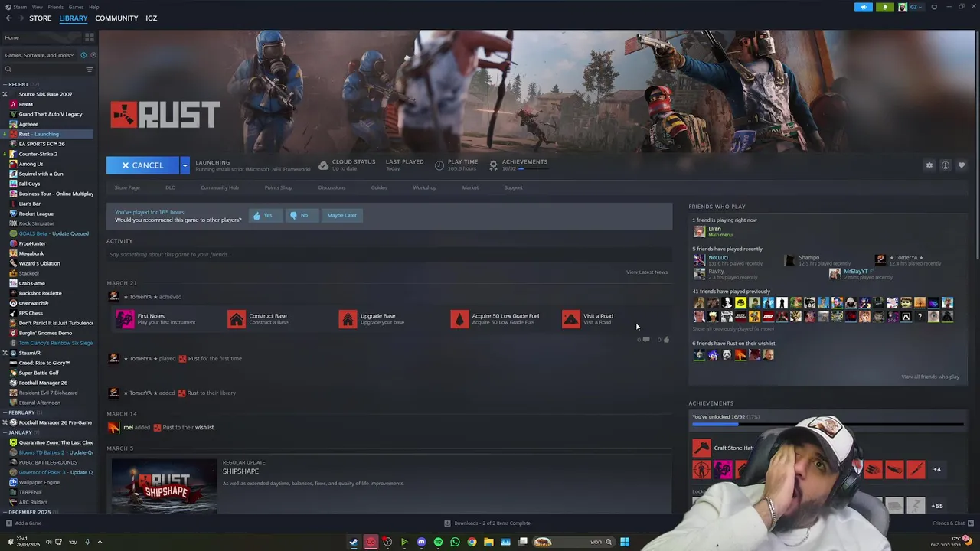Choose Maybe Later for recommendation
Screen dimensions: 980x551
coord(341,215)
